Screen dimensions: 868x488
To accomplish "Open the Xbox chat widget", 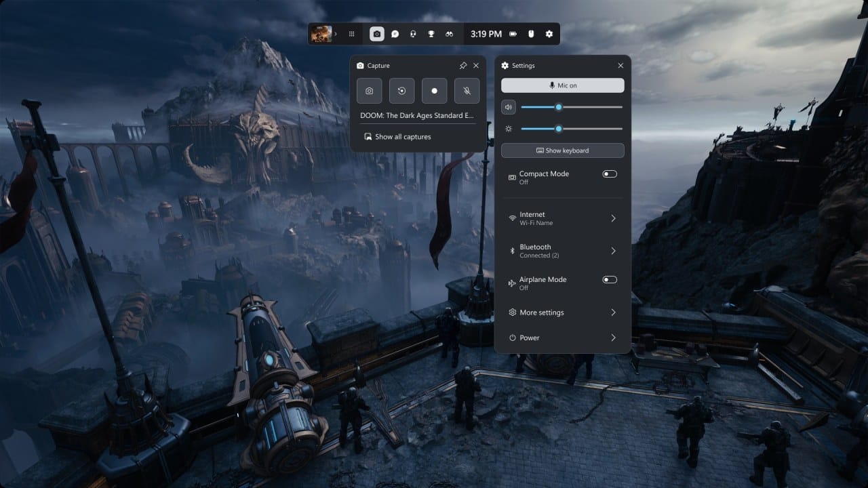I will [x=395, y=33].
